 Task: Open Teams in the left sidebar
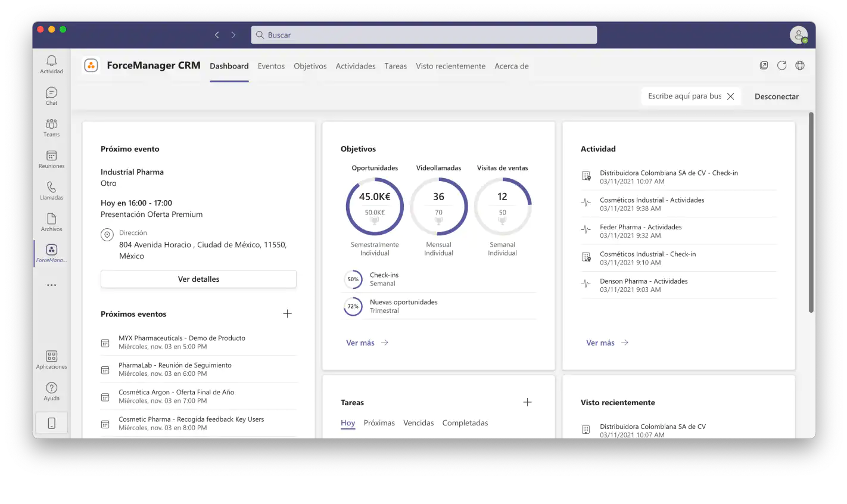coord(52,127)
